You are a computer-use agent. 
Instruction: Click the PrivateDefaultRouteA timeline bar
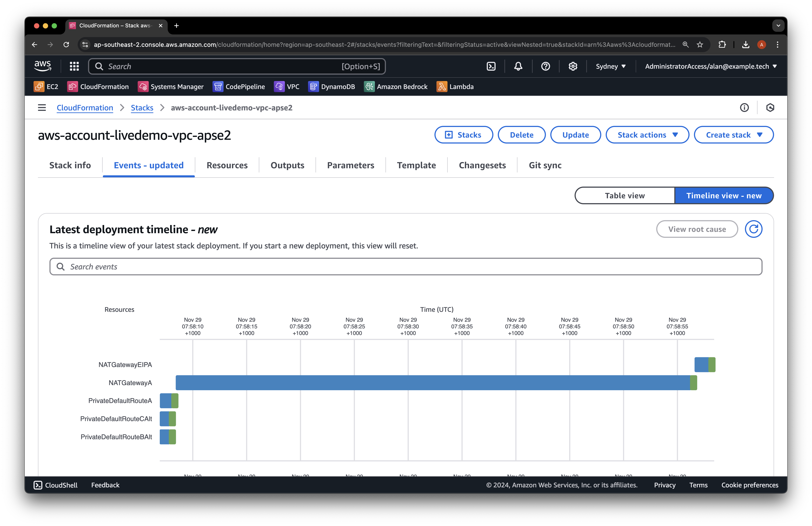[x=169, y=401]
